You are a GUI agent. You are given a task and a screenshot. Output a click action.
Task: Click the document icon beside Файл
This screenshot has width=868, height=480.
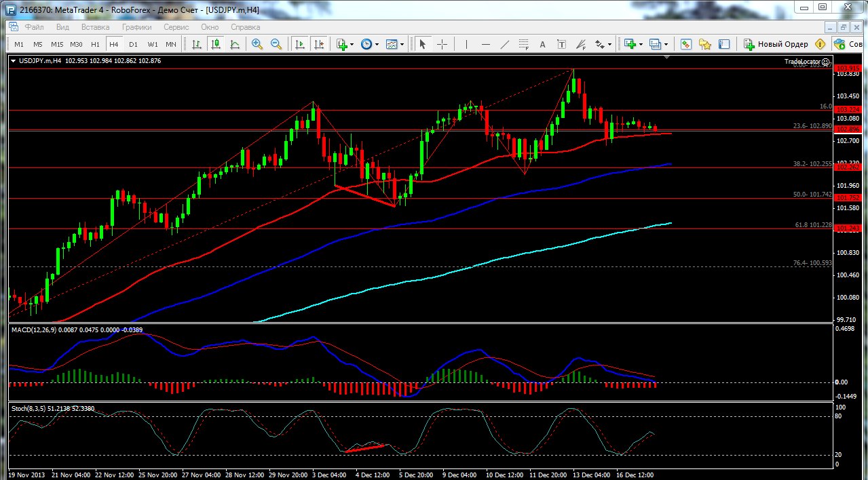[14, 27]
